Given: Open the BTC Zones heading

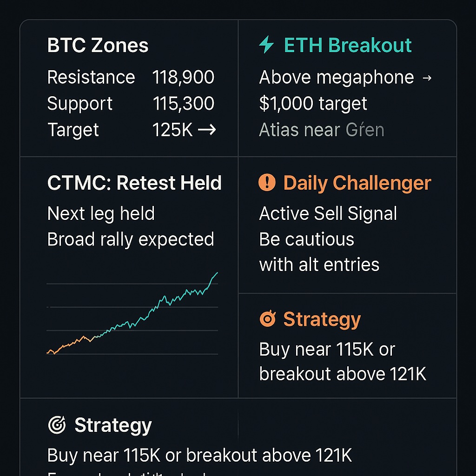Looking at the screenshot, I should [98, 46].
